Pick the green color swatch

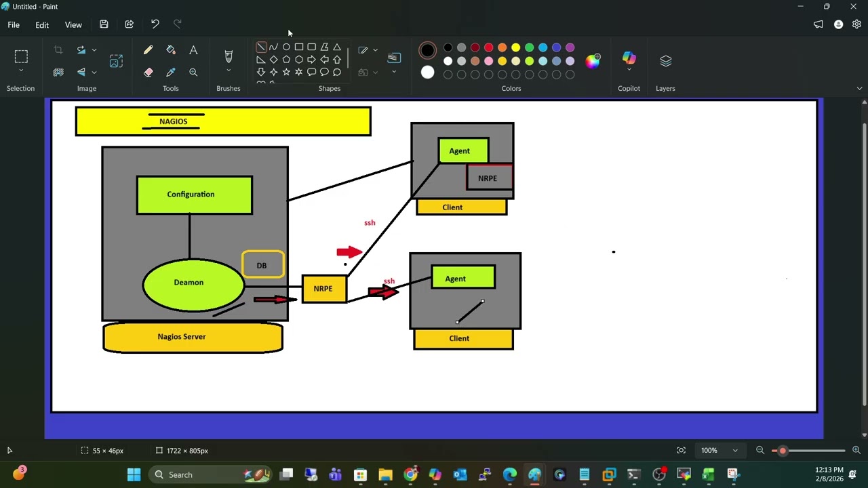click(x=529, y=47)
